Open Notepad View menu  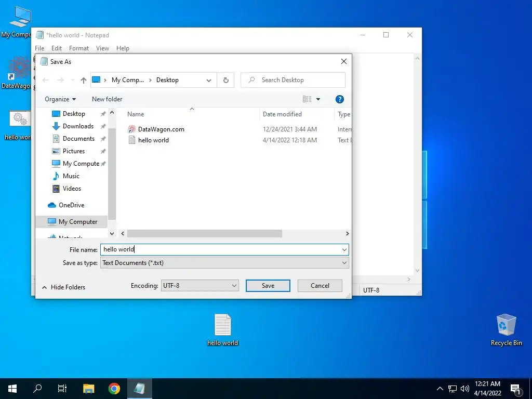pos(102,48)
